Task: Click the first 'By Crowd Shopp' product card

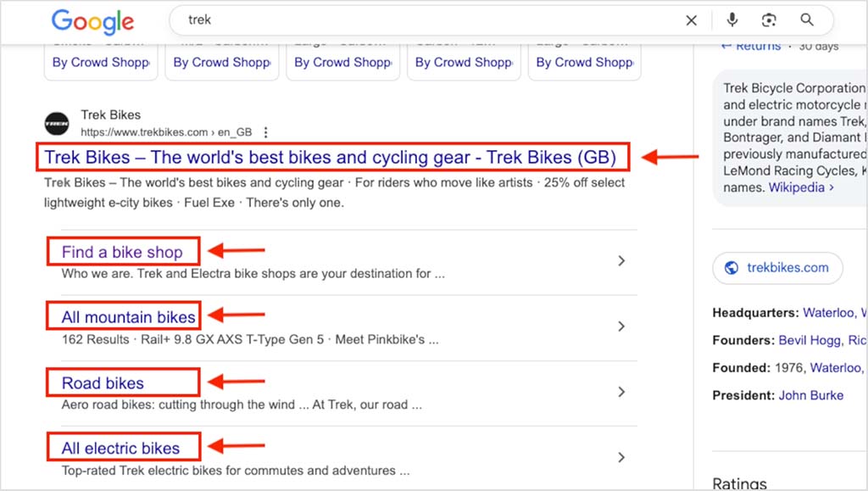Action: pyautogui.click(x=101, y=63)
